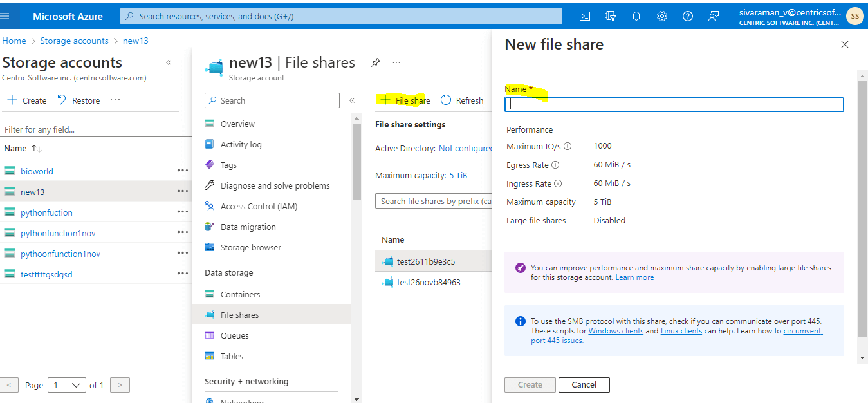Open portal settings gear
The height and width of the screenshot is (403, 868).
pos(661,15)
